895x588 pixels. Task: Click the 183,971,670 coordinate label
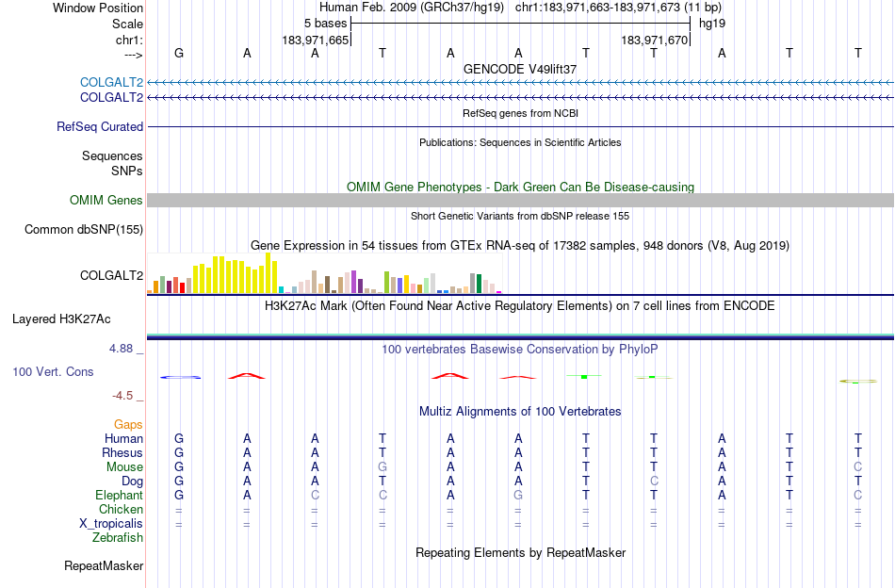(x=654, y=40)
